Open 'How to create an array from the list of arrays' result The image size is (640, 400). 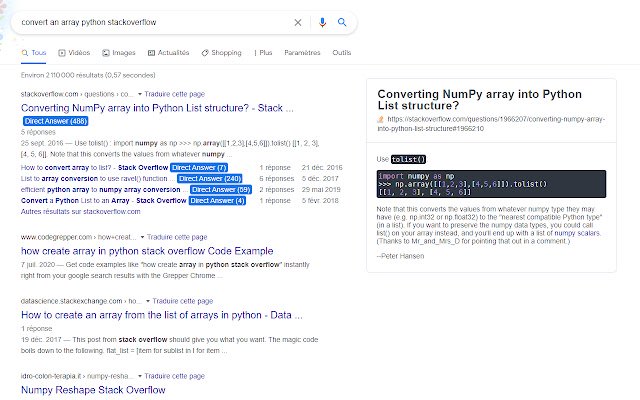coord(162,315)
